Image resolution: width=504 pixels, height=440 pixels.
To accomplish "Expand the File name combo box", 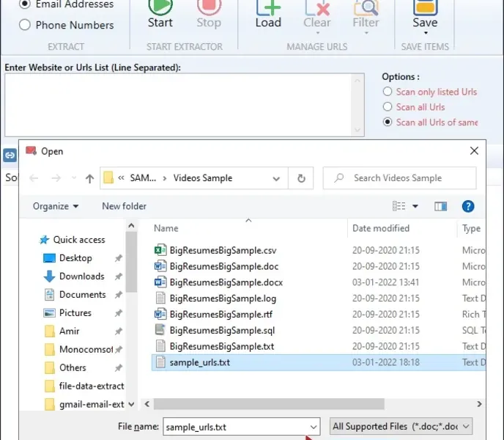I will pyautogui.click(x=313, y=427).
